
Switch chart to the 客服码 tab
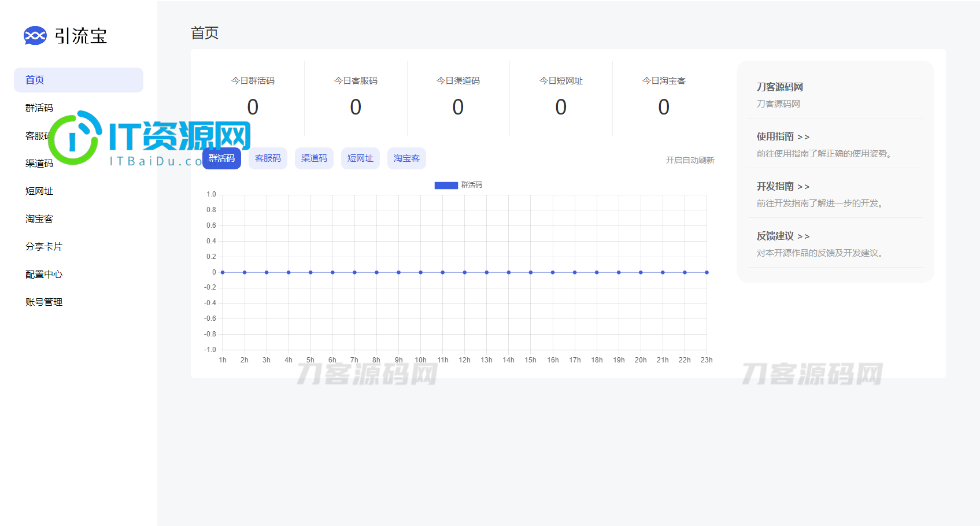pyautogui.click(x=268, y=158)
